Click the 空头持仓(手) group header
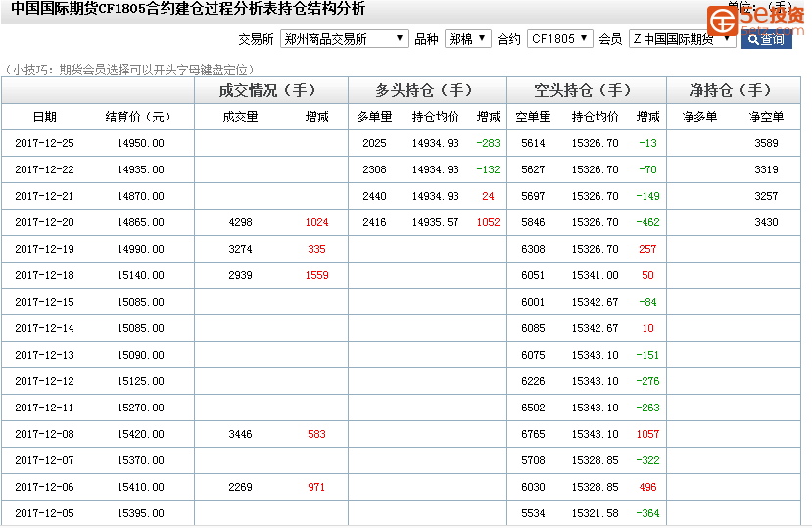 click(587, 91)
